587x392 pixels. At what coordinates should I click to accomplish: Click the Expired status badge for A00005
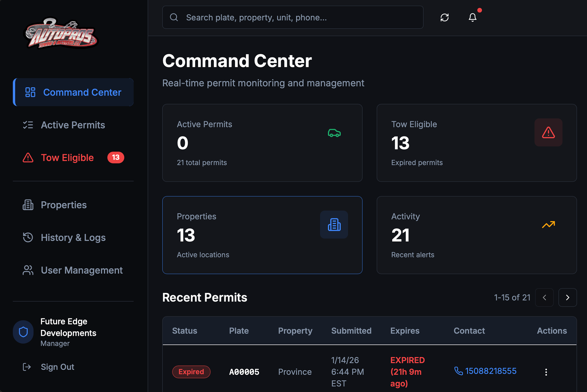tap(191, 372)
